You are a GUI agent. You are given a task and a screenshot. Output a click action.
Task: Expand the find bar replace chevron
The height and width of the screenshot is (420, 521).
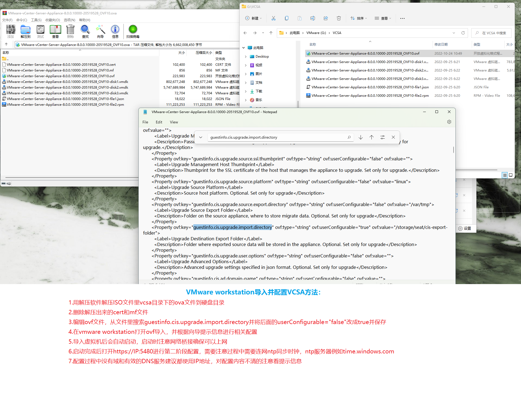coord(201,137)
